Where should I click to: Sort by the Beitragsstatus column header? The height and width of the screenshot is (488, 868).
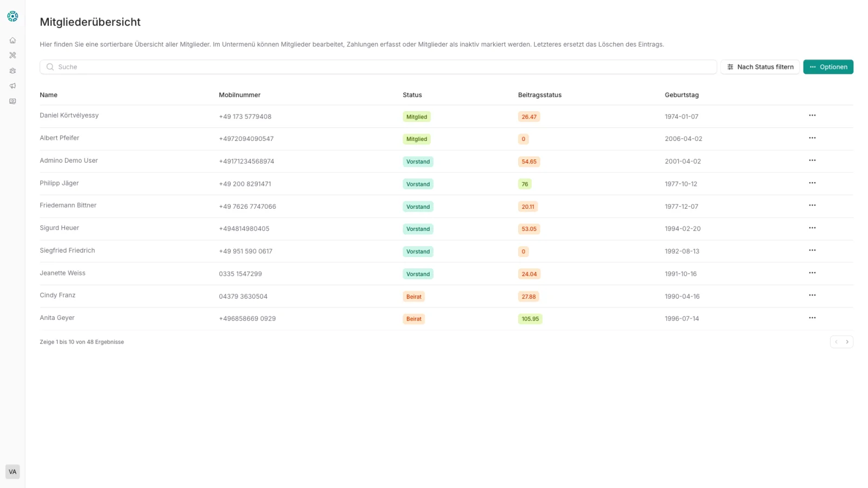539,95
